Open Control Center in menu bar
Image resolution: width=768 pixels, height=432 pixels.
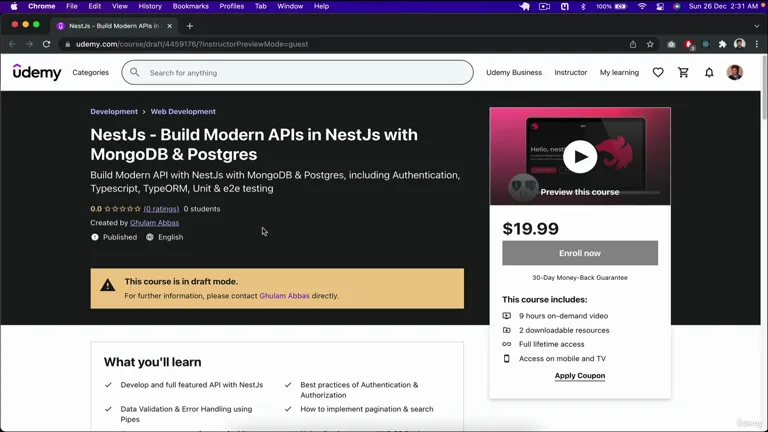coord(660,6)
